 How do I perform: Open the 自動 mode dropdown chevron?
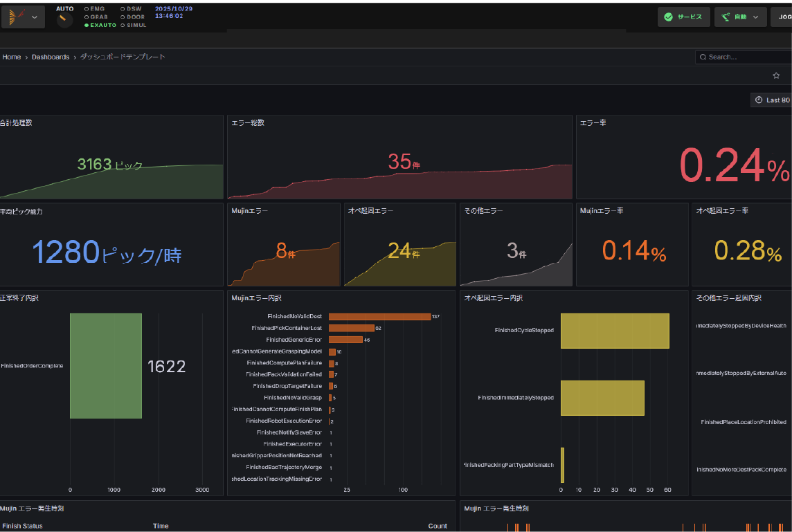(755, 17)
